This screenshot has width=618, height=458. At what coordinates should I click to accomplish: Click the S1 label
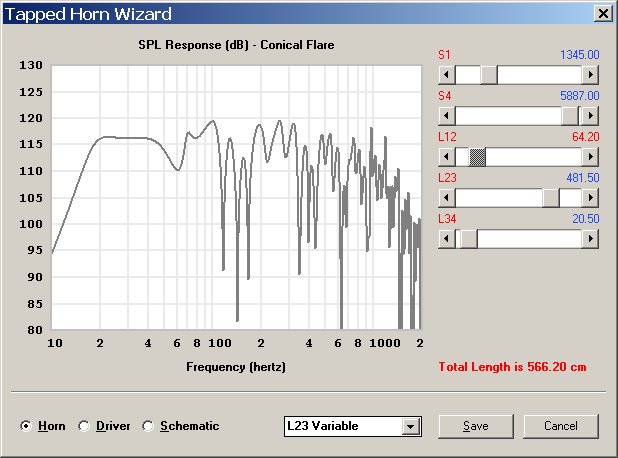tap(445, 55)
